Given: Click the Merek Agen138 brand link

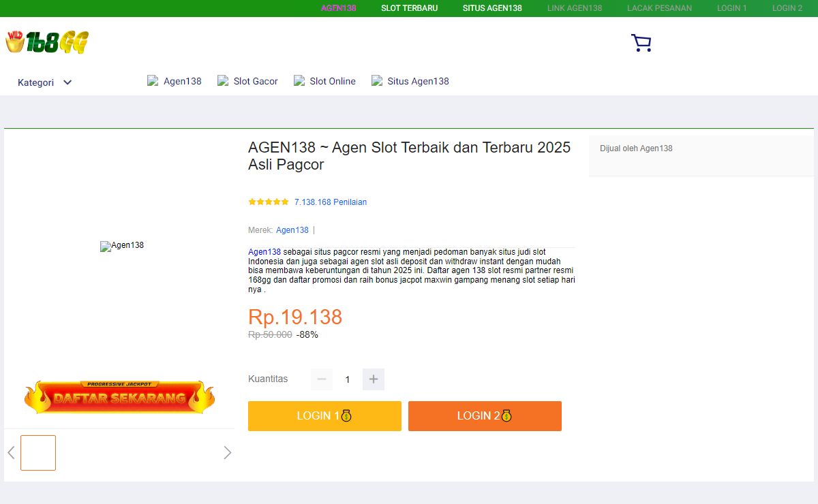Looking at the screenshot, I should [292, 230].
